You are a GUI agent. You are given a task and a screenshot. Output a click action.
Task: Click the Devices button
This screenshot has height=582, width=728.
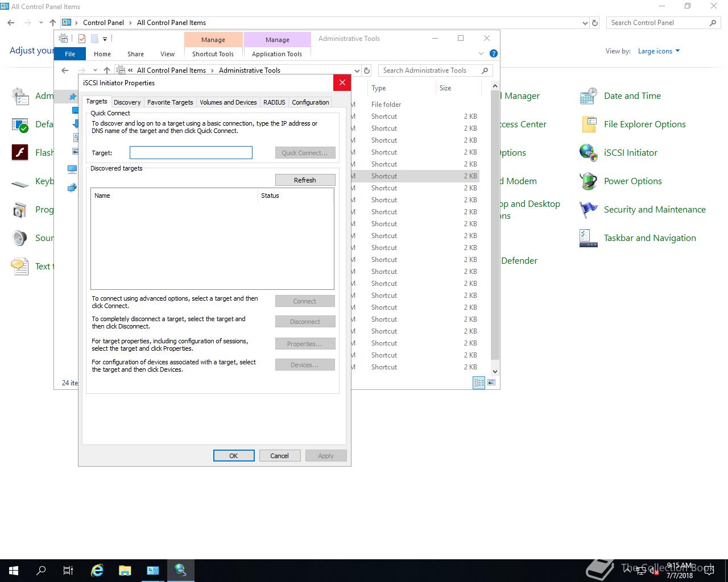(305, 365)
